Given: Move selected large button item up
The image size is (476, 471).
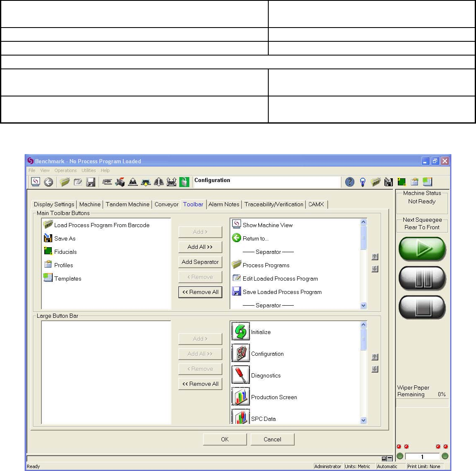Looking at the screenshot, I should click(x=375, y=357).
